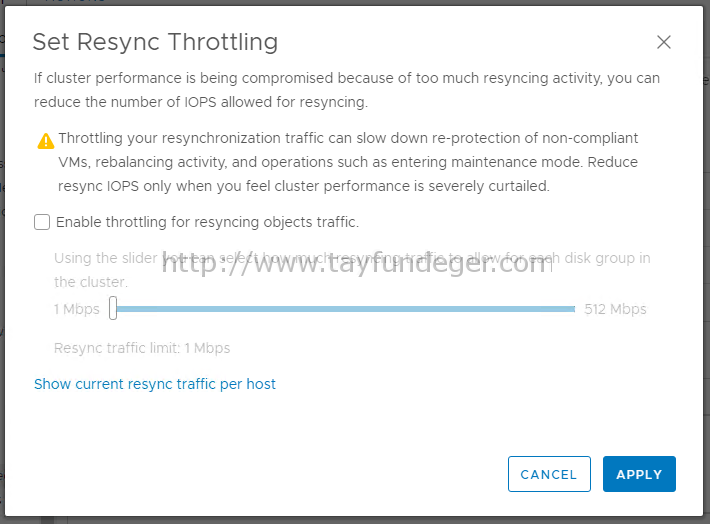Click the slider track's far right end

573,309
